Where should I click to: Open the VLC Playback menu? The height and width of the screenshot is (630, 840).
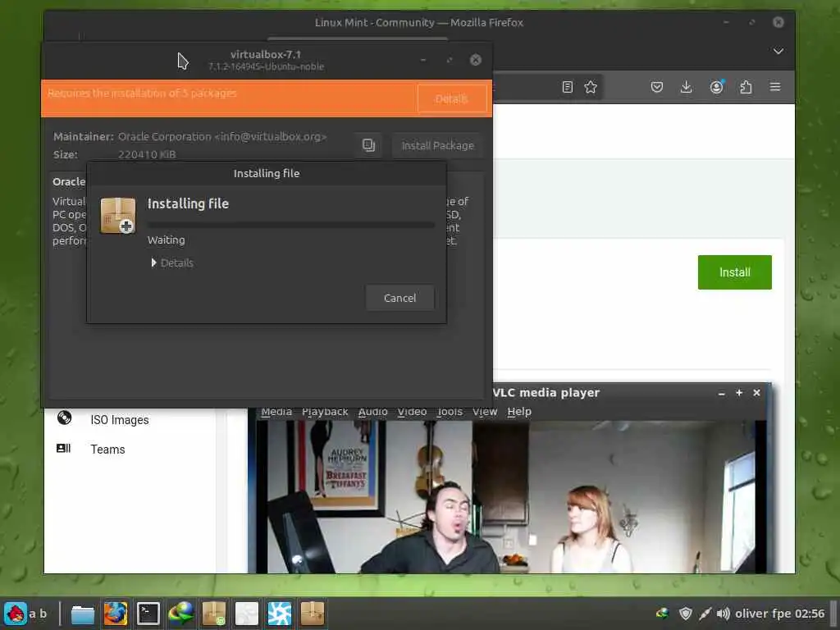click(325, 412)
